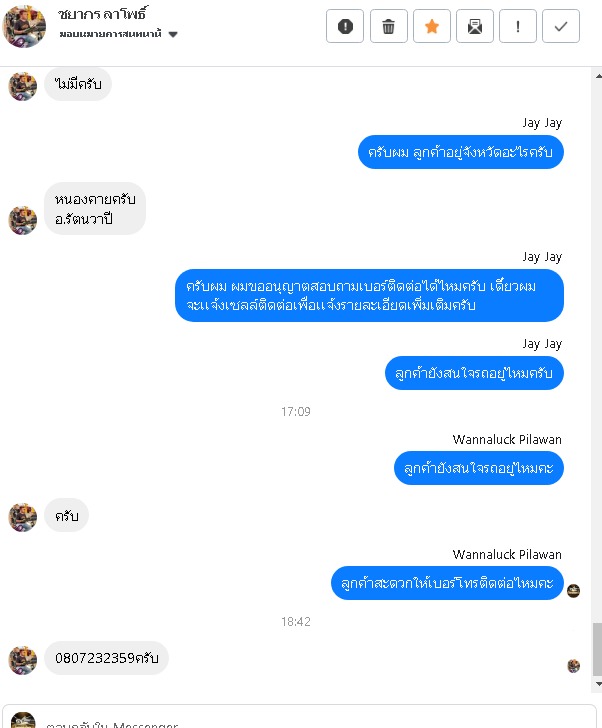
Task: Click the Wannaluck Pilawan sender name above the 'สนใจรถ' message
Action: tap(507, 439)
